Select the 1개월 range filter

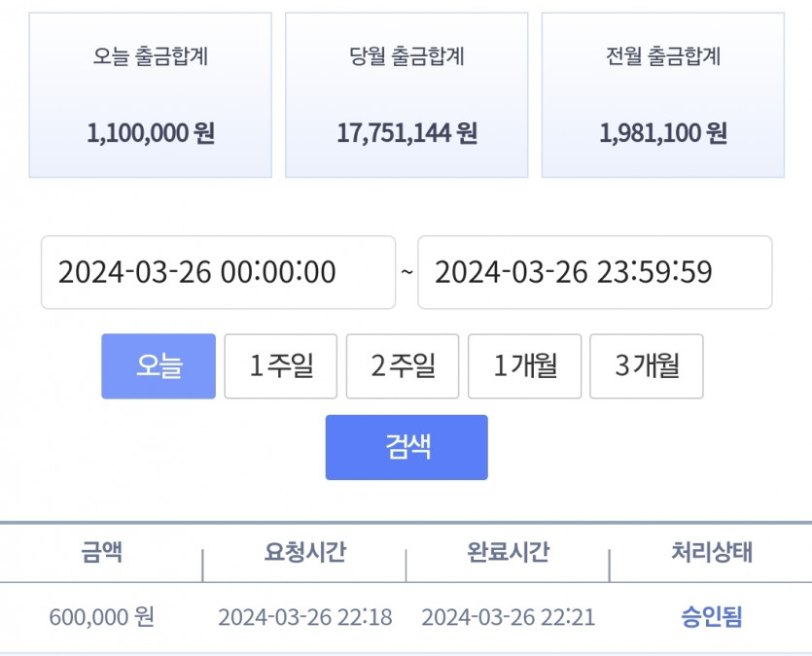coord(524,366)
